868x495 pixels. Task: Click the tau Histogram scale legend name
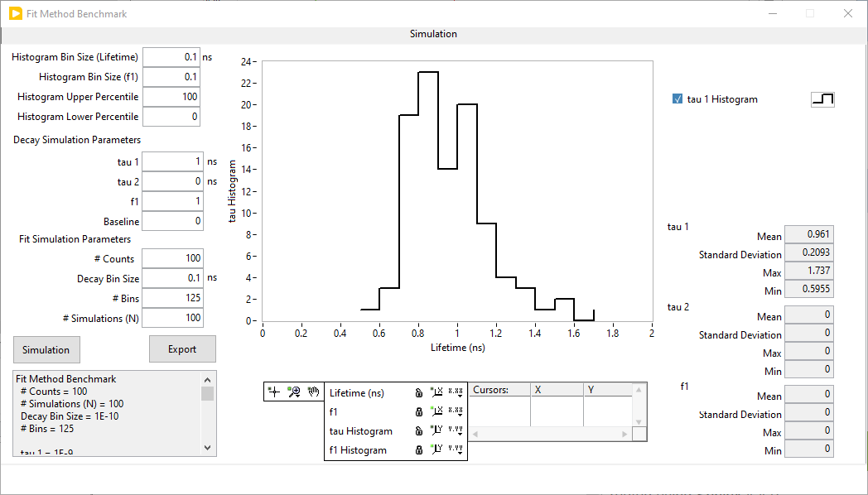[x=361, y=431]
